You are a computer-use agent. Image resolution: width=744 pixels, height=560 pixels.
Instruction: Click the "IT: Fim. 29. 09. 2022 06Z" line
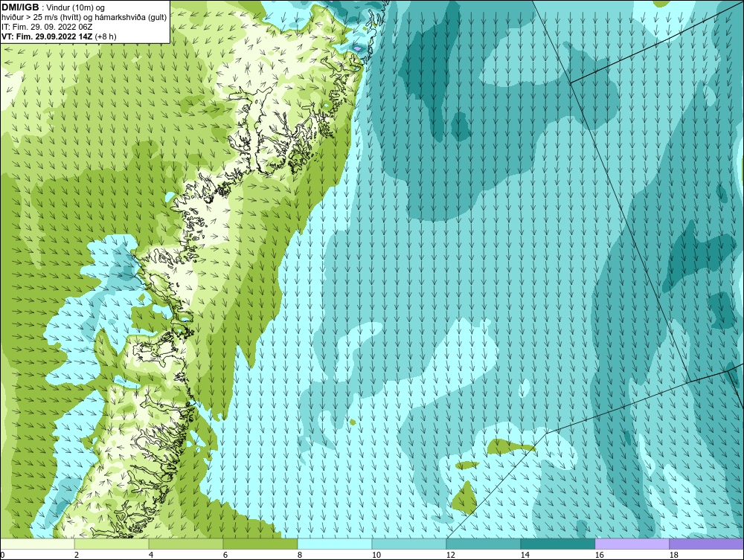[x=47, y=27]
